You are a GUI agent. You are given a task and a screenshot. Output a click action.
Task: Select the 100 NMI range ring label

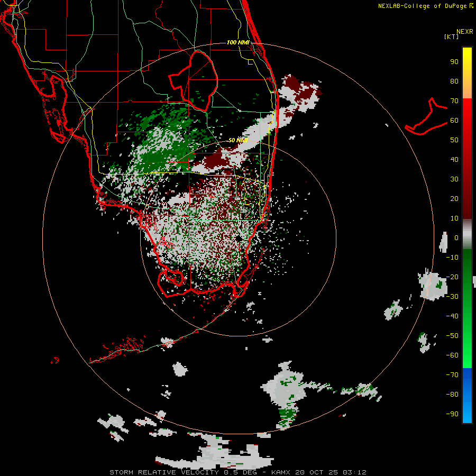tap(238, 42)
